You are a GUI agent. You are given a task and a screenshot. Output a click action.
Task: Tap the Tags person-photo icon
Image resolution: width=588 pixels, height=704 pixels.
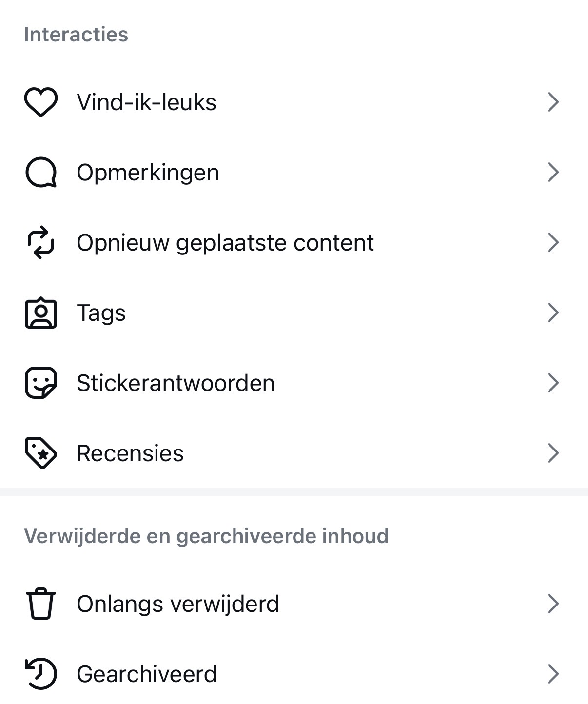click(x=41, y=313)
